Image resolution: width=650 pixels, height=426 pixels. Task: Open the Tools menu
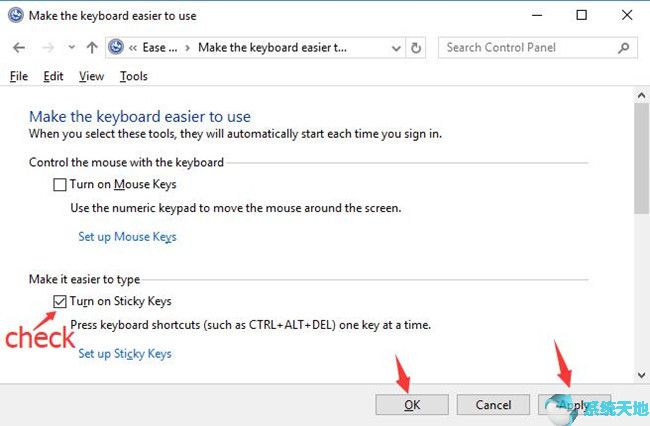point(133,76)
